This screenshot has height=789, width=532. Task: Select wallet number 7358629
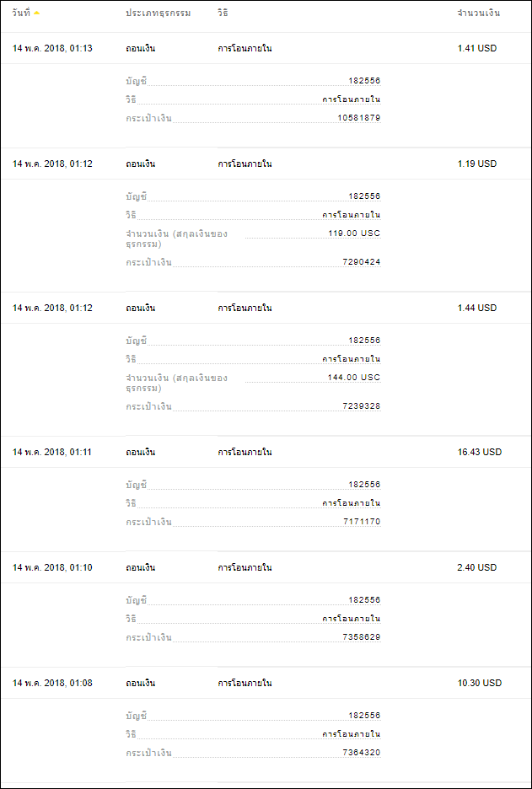[x=362, y=637]
